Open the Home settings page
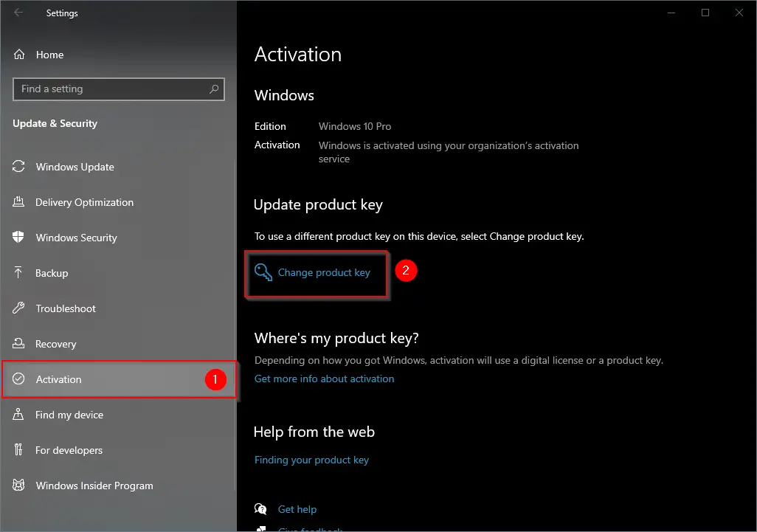Image resolution: width=757 pixels, height=532 pixels. click(x=118, y=55)
